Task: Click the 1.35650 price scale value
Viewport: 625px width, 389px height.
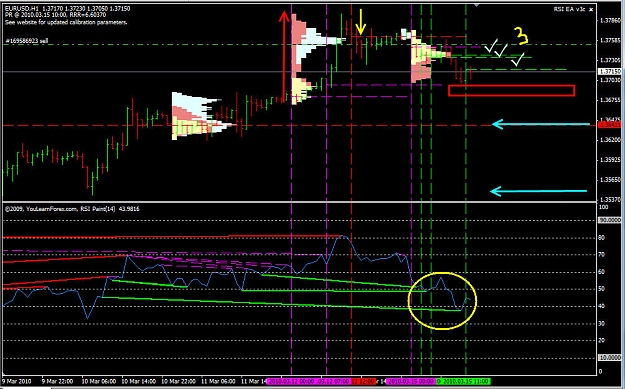Action: [x=610, y=180]
